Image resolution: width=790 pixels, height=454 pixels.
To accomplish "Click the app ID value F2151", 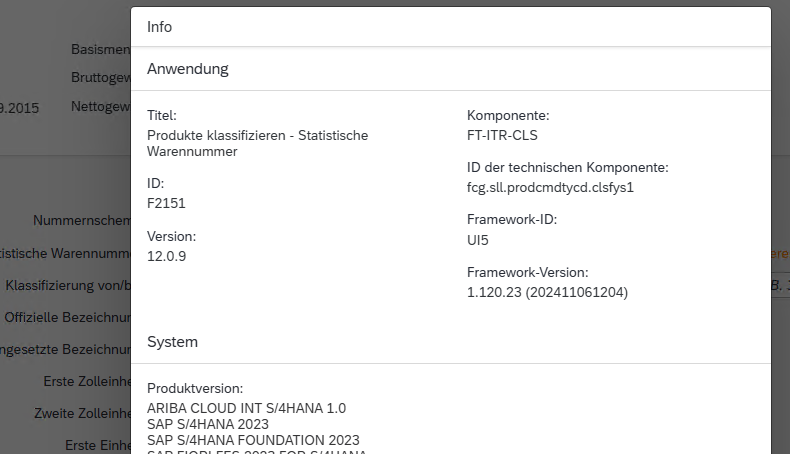I will [x=166, y=203].
